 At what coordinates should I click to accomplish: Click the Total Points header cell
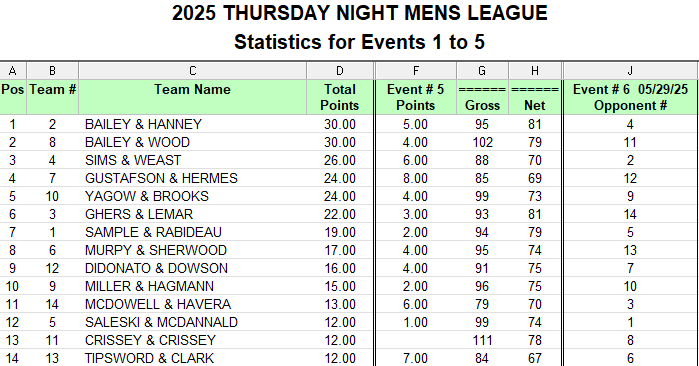coord(340,97)
